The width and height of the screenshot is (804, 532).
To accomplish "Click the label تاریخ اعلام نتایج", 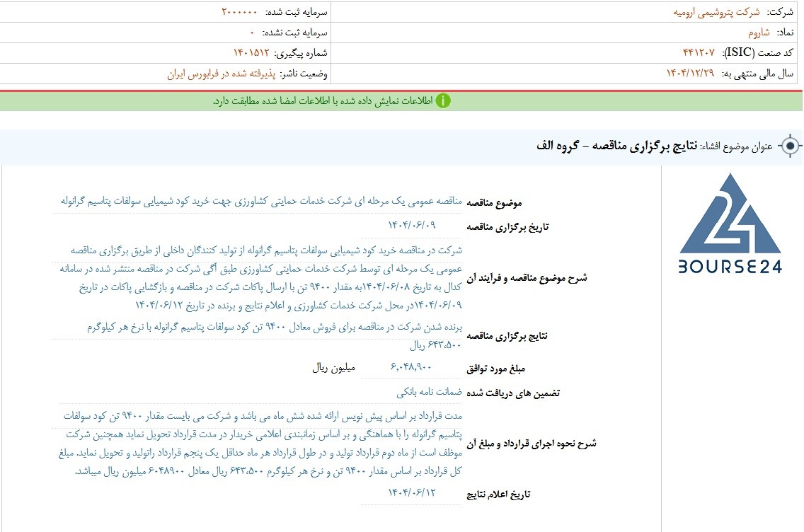I will click(498, 495).
